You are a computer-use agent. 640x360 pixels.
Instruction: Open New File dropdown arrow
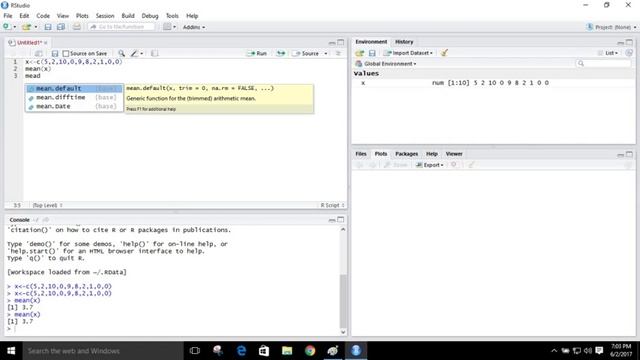[x=15, y=27]
